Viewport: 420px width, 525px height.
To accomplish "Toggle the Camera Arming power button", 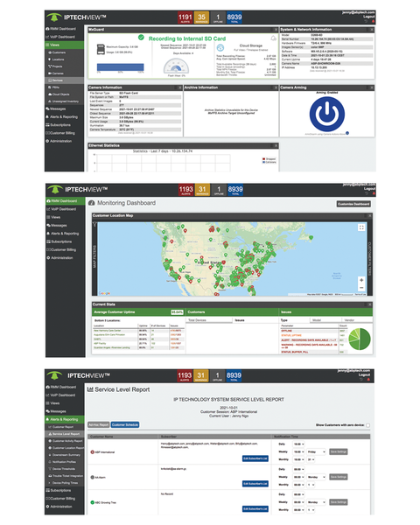I will pyautogui.click(x=327, y=114).
